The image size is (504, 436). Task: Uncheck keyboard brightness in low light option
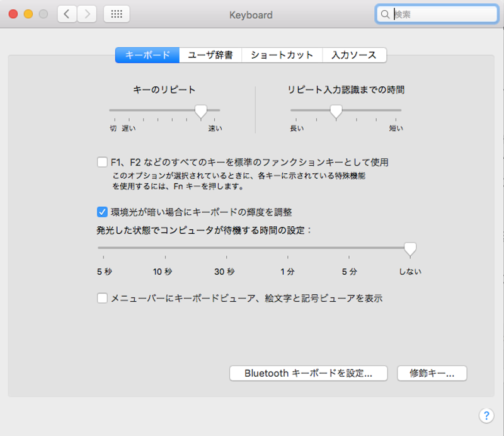point(102,212)
